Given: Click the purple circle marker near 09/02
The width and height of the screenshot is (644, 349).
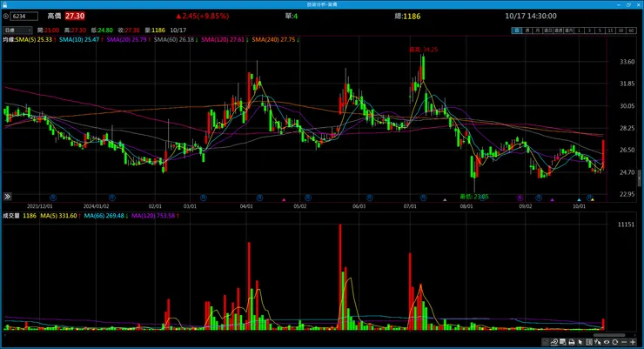Looking at the screenshot, I should pyautogui.click(x=520, y=198).
